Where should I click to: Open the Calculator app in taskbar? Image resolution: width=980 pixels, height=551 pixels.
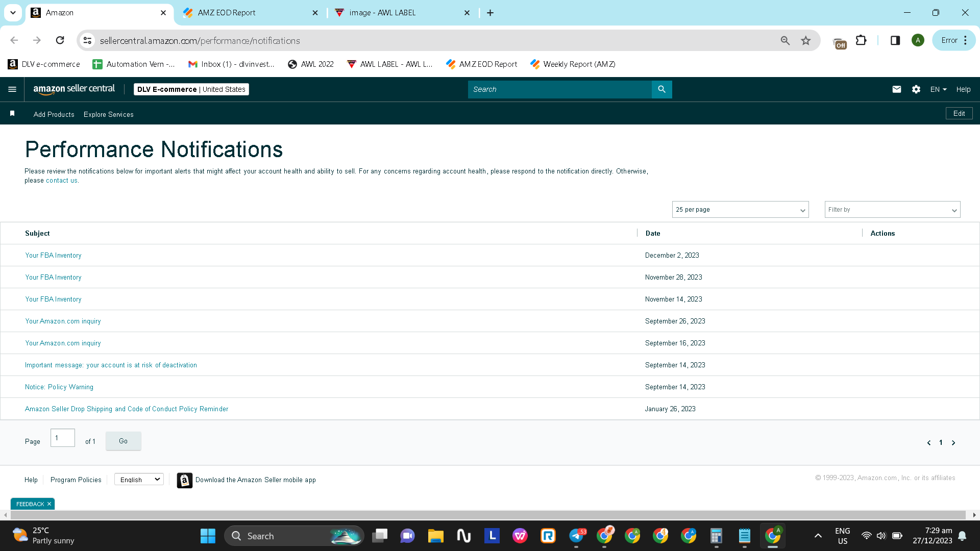pyautogui.click(x=716, y=536)
